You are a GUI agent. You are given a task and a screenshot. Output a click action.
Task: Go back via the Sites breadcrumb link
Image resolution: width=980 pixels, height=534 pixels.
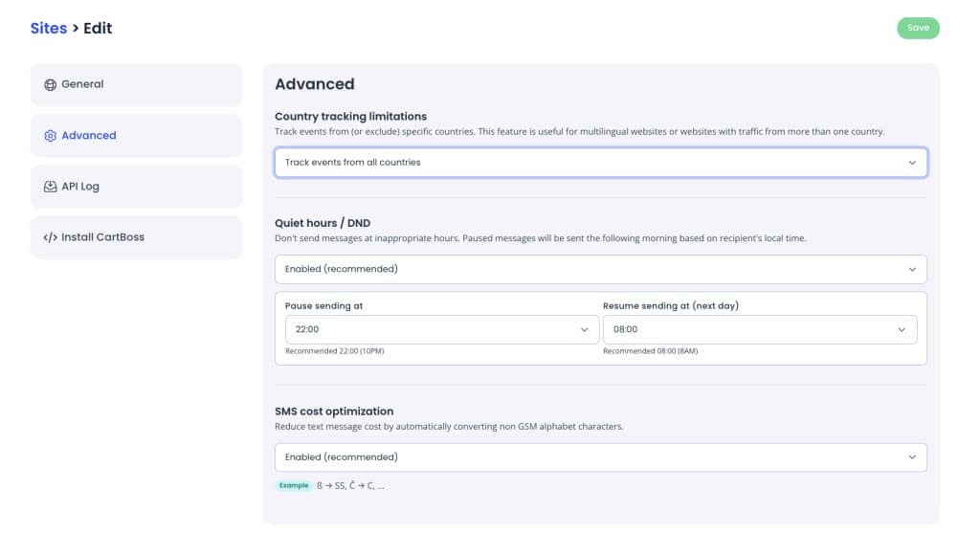49,28
